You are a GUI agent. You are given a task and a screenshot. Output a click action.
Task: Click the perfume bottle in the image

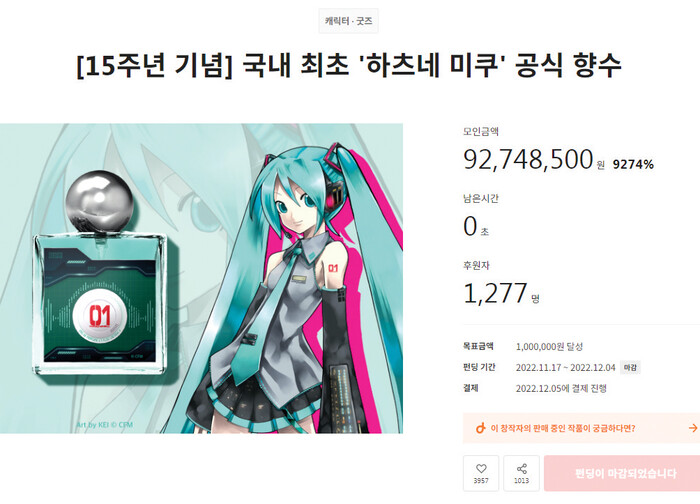pyautogui.click(x=101, y=273)
